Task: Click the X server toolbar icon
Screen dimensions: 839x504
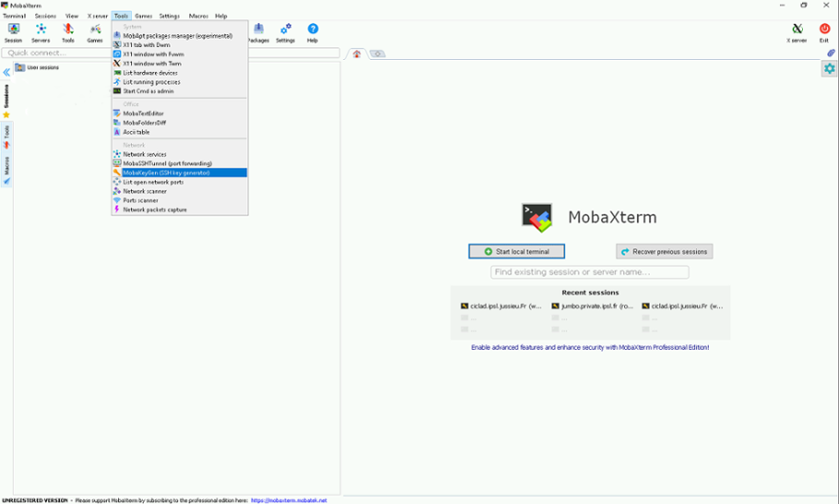Action: pos(796,33)
